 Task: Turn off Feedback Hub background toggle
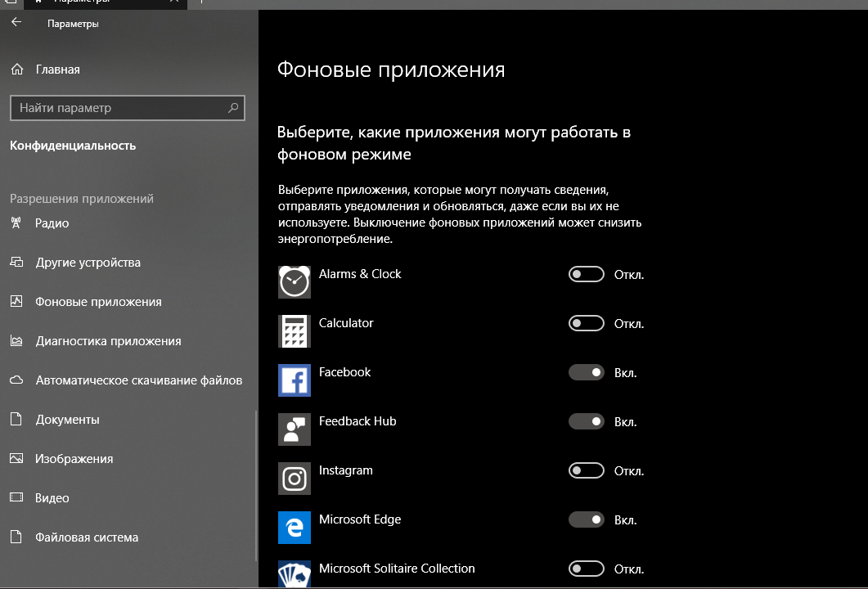click(587, 421)
